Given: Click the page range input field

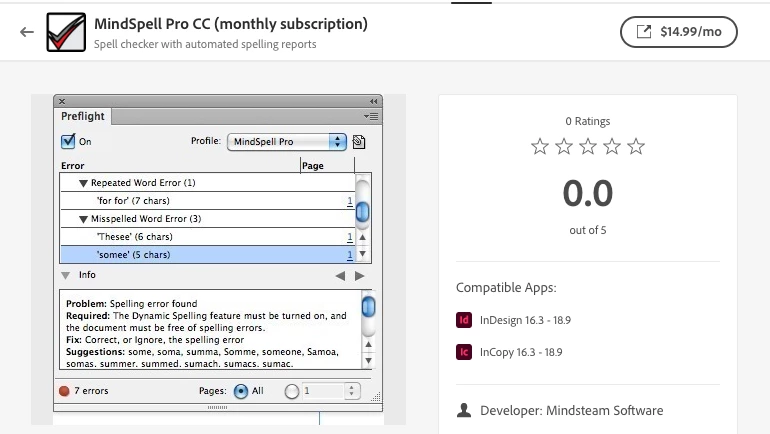Looking at the screenshot, I should click(x=322, y=391).
